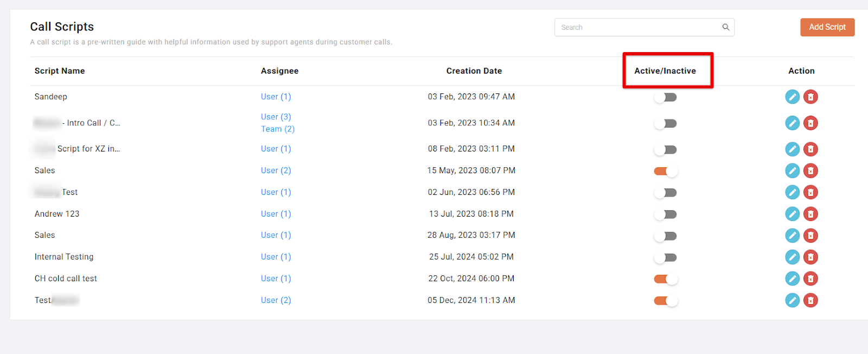
Task: Delete the Sandeep call script
Action: pyautogui.click(x=810, y=97)
